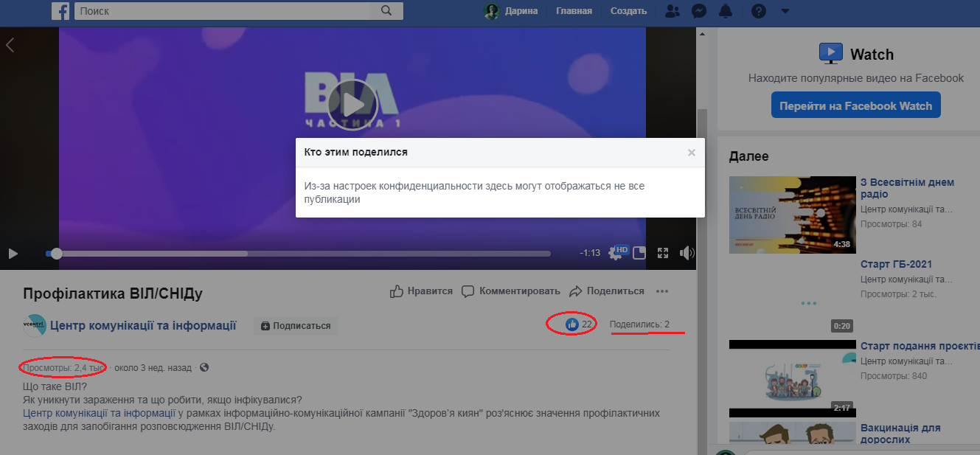Image resolution: width=980 pixels, height=455 pixels.
Task: Open the three-dots more options menu
Action: coord(662,291)
